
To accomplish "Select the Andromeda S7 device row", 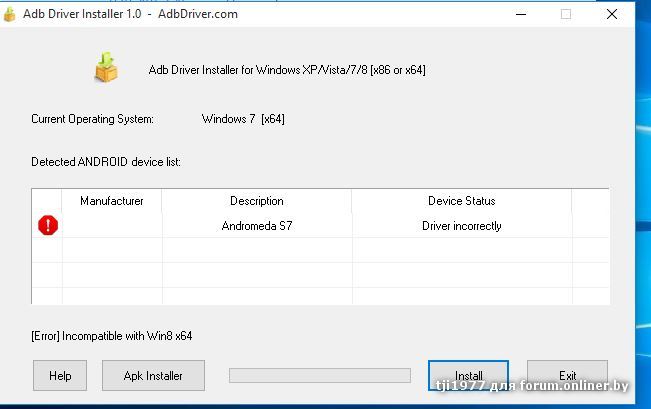I will coord(257,226).
